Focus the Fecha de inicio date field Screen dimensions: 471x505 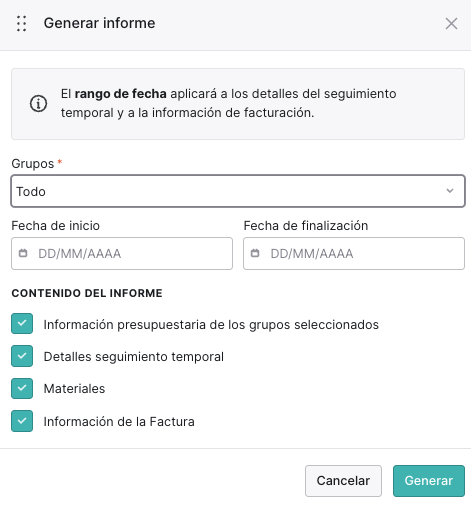[x=122, y=253]
